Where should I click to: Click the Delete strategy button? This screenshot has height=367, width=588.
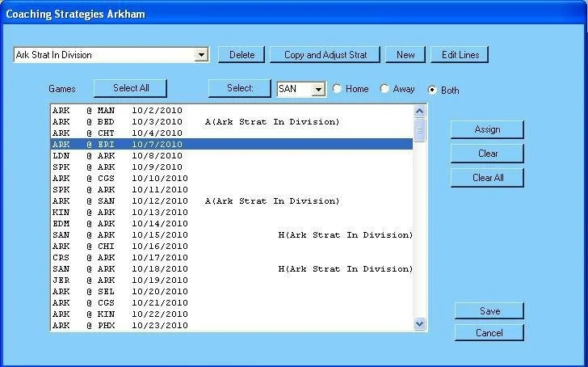(x=241, y=55)
